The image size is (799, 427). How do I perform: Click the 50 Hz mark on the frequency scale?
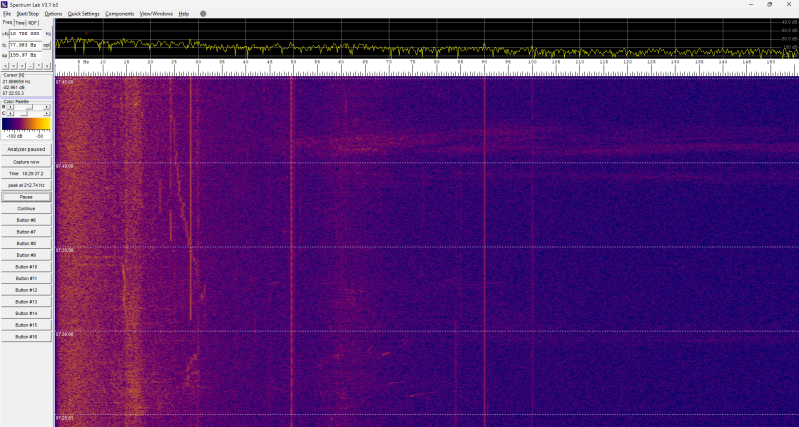pos(294,62)
